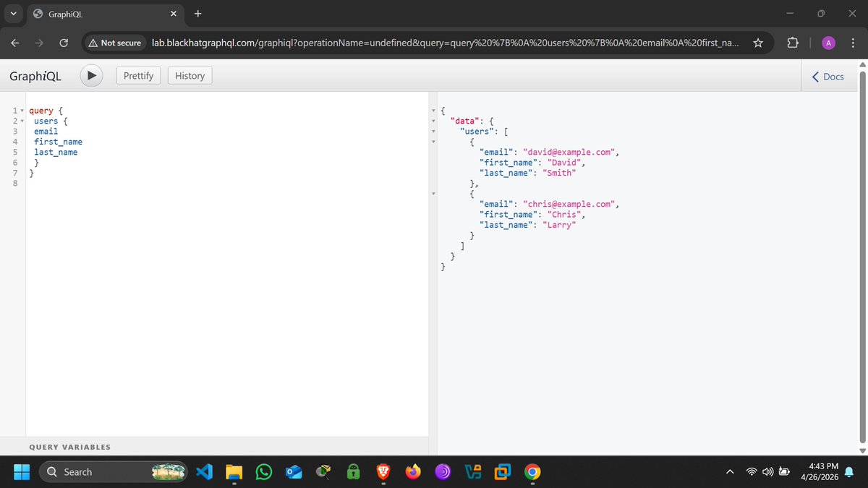The width and height of the screenshot is (868, 488).
Task: Click the battery tray icon
Action: pyautogui.click(x=784, y=472)
